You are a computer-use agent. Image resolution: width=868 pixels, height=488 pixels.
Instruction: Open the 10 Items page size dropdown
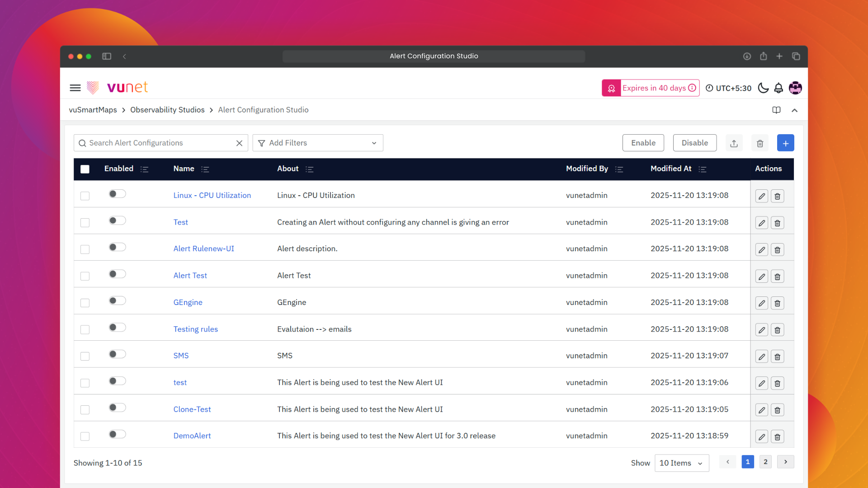pos(681,463)
